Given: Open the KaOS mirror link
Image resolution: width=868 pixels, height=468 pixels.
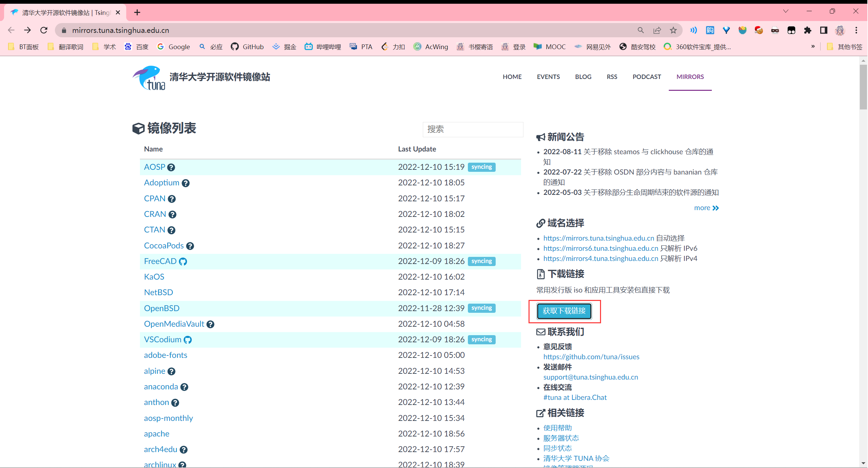Looking at the screenshot, I should (154, 277).
